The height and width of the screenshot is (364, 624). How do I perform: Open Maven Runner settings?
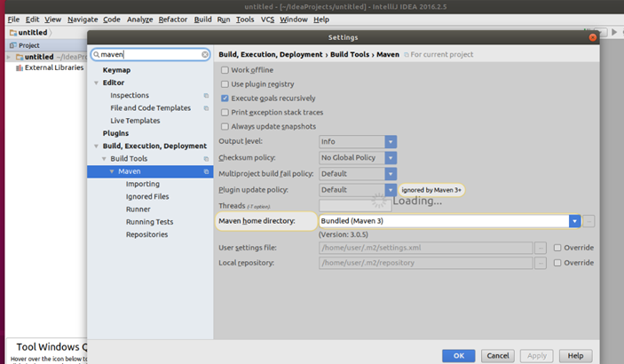click(x=138, y=210)
